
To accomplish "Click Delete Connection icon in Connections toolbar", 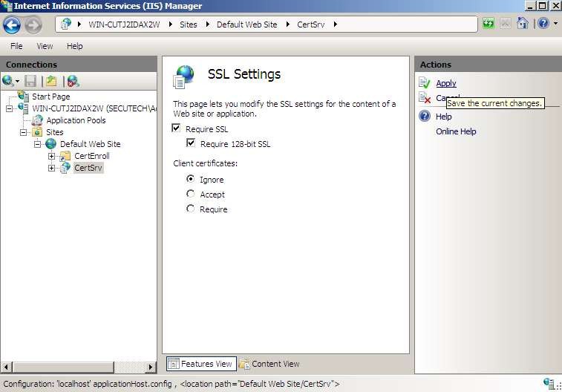I will (73, 82).
